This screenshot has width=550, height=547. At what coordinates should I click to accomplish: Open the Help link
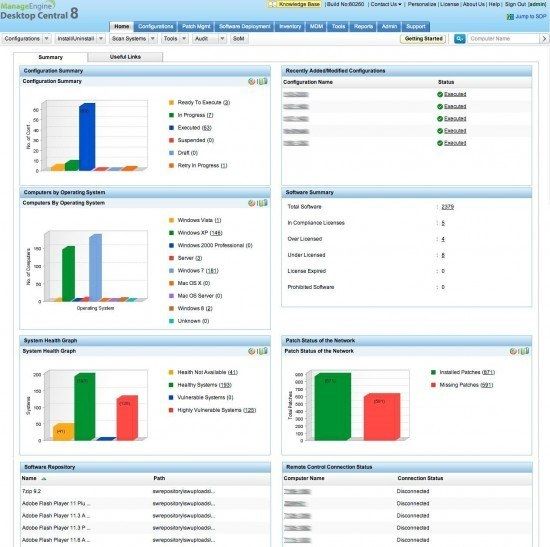[494, 4]
